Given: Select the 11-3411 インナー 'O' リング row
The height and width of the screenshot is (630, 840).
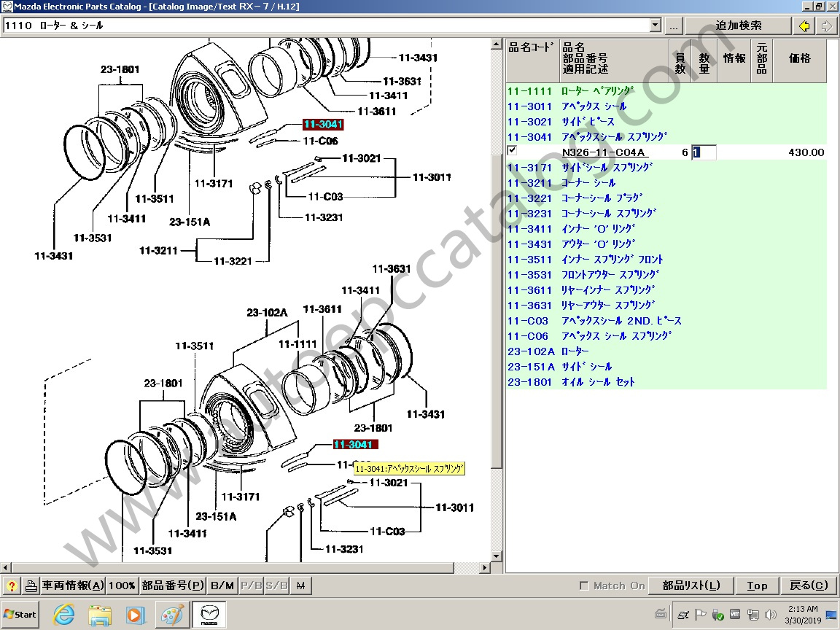Looking at the screenshot, I should click(666, 229).
